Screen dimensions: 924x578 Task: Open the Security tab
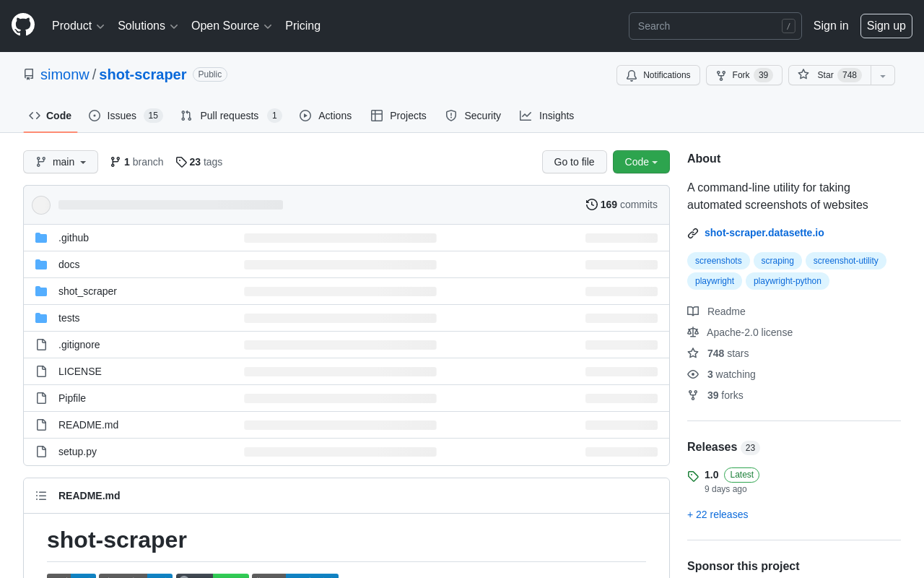click(473, 116)
